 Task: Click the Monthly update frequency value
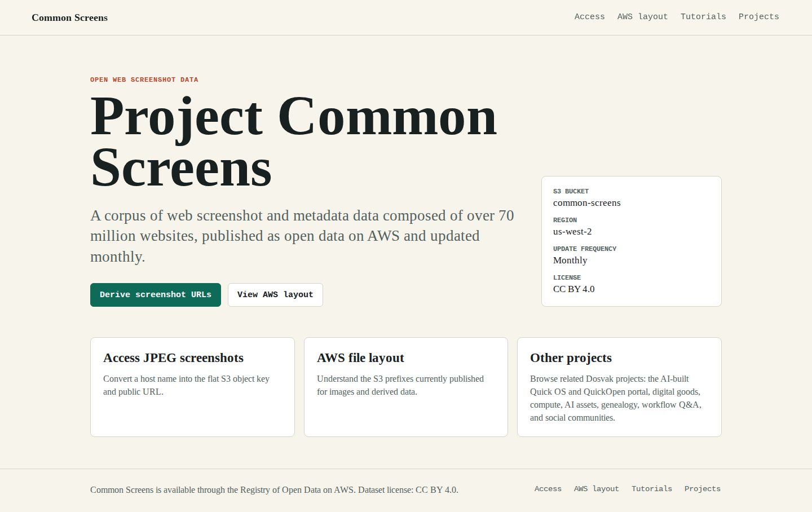(x=570, y=261)
